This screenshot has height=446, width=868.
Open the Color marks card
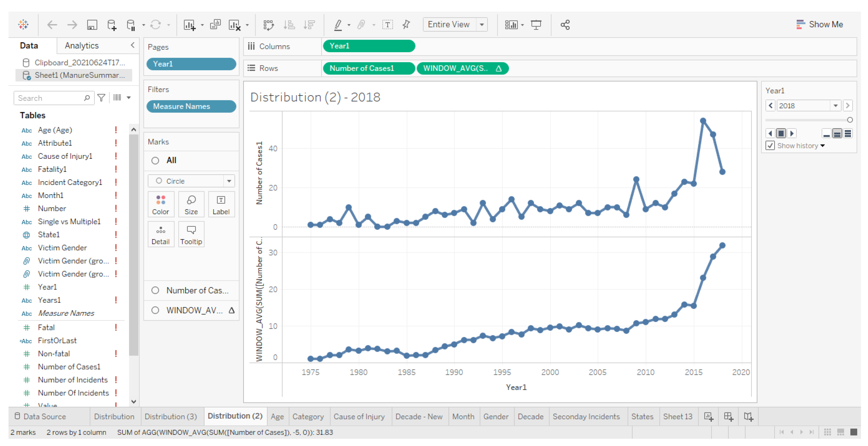[160, 204]
